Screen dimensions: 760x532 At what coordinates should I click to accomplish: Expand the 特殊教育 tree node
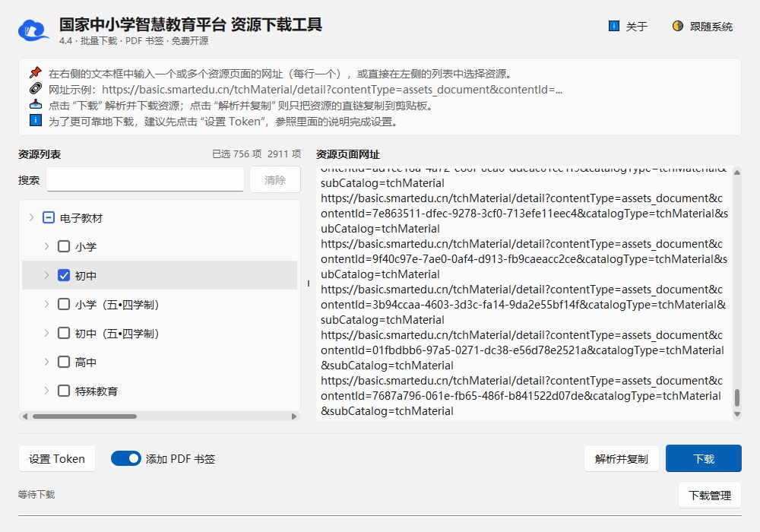pyautogui.click(x=46, y=391)
